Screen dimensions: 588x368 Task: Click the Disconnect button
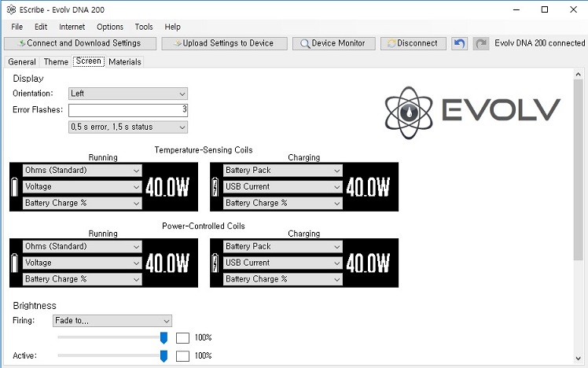pos(413,43)
